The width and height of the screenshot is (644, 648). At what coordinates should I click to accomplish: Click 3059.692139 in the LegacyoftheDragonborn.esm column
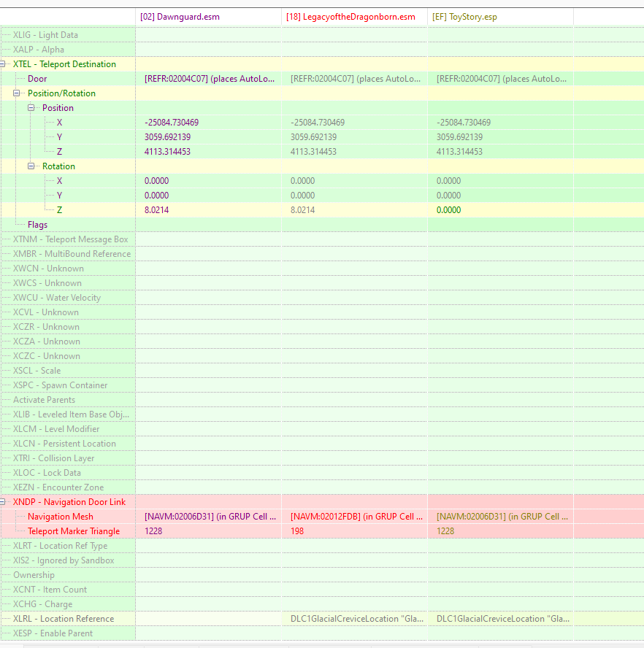point(313,137)
